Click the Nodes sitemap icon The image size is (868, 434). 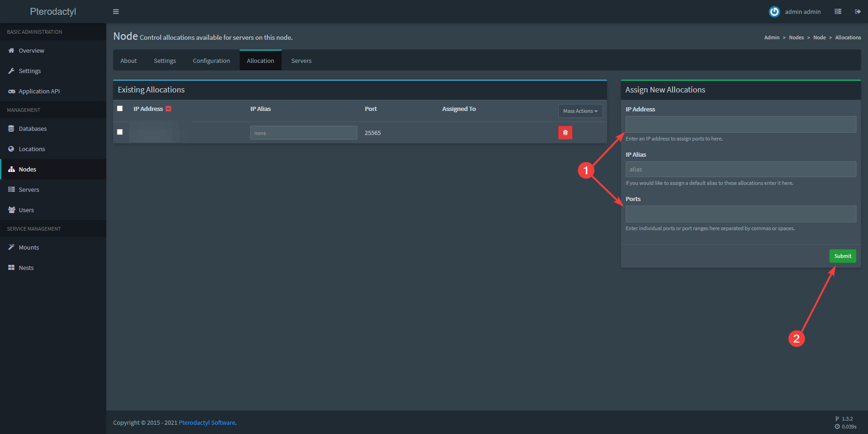(x=12, y=169)
